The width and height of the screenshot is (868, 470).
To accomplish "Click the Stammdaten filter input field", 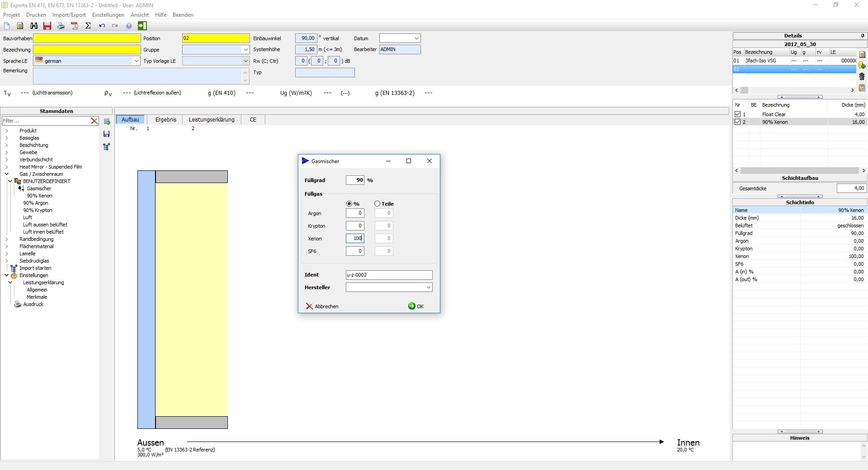I will [46, 121].
